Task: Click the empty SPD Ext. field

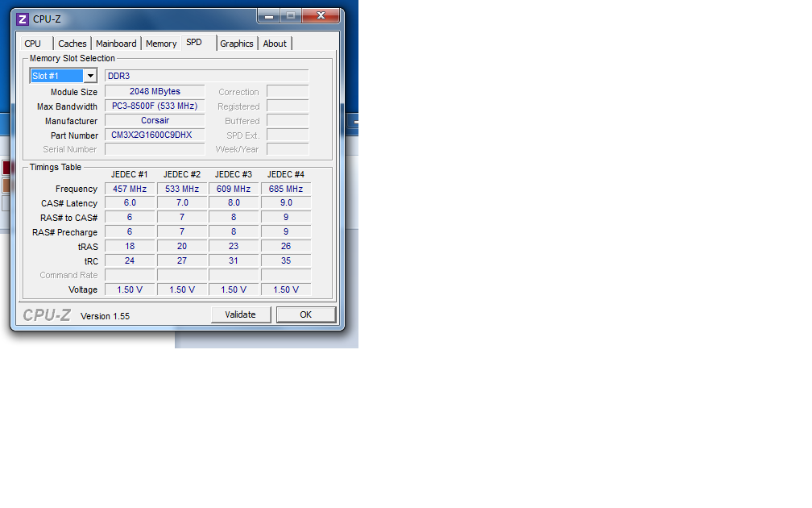Action: (288, 135)
